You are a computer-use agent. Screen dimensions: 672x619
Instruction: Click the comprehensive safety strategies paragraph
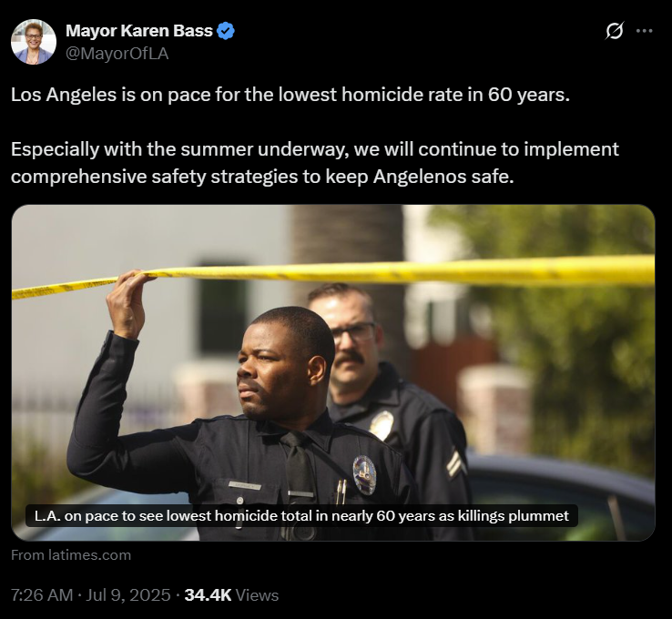(x=315, y=163)
